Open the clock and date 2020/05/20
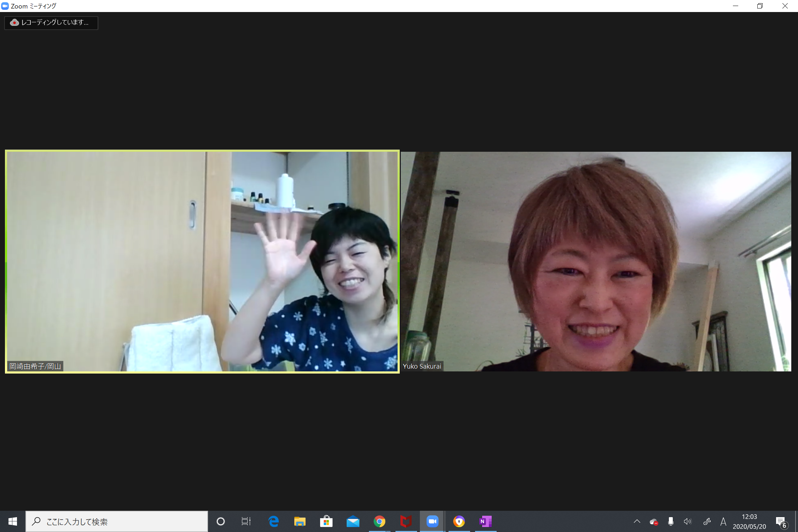798x532 pixels. point(749,521)
